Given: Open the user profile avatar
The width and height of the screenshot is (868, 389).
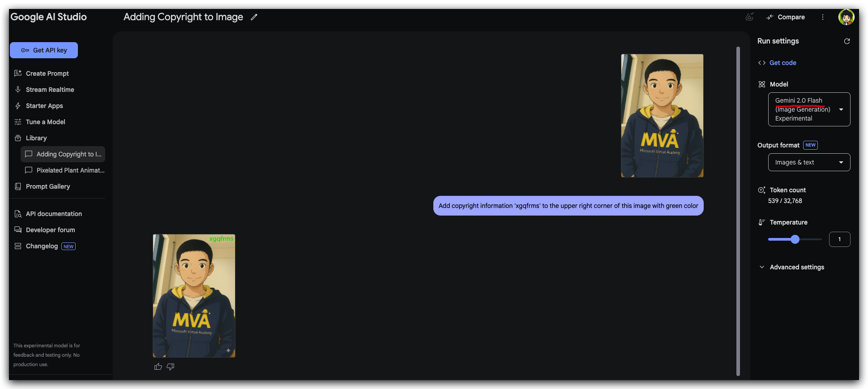Looking at the screenshot, I should click(846, 17).
